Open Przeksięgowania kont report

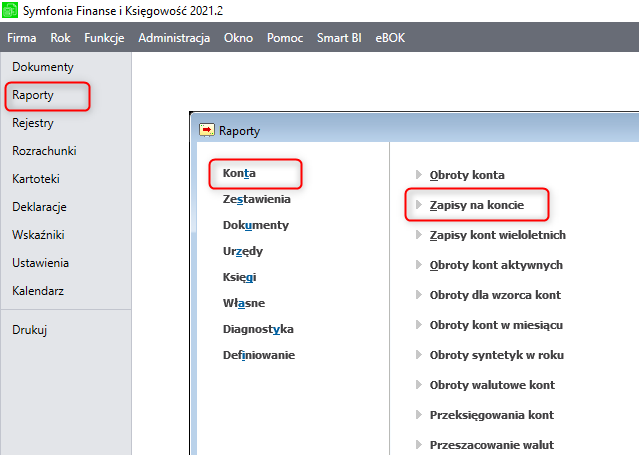point(491,415)
